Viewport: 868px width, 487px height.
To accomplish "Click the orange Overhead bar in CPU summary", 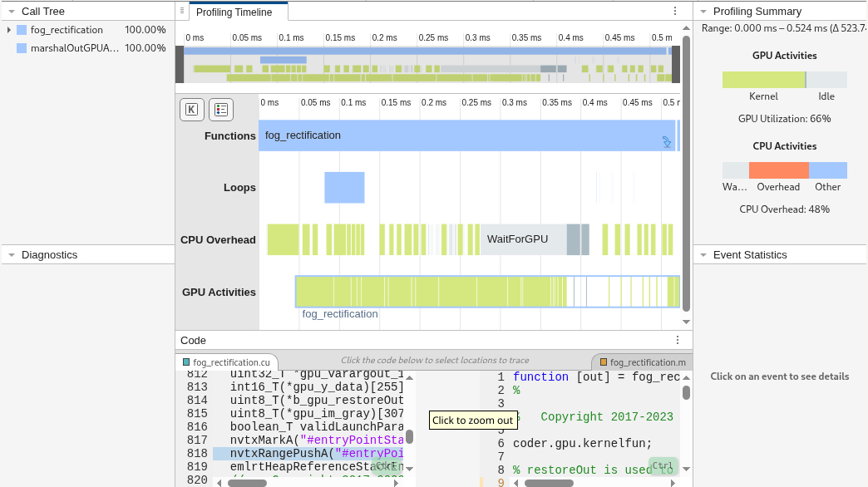I will coord(778,170).
